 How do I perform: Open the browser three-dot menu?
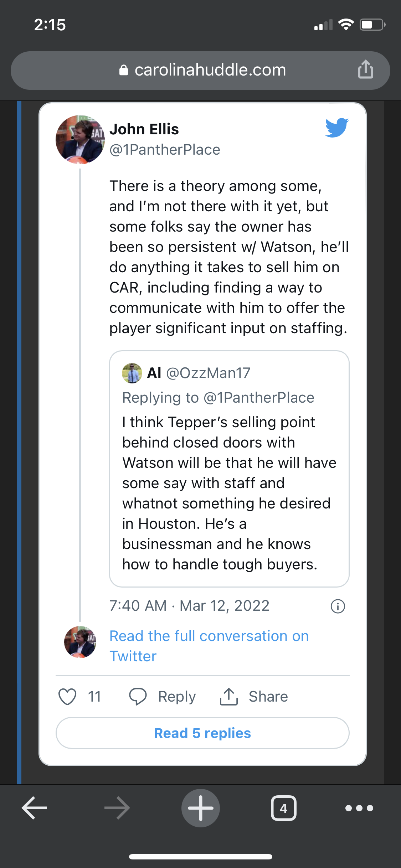click(359, 808)
